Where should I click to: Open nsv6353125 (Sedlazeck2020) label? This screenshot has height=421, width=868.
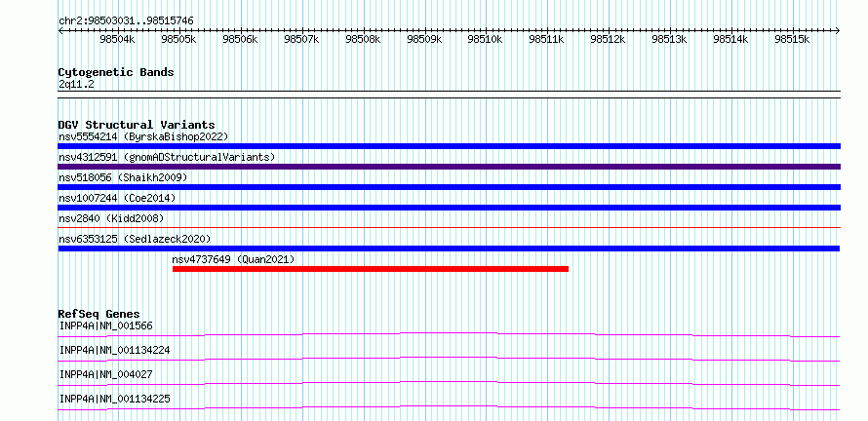(135, 239)
